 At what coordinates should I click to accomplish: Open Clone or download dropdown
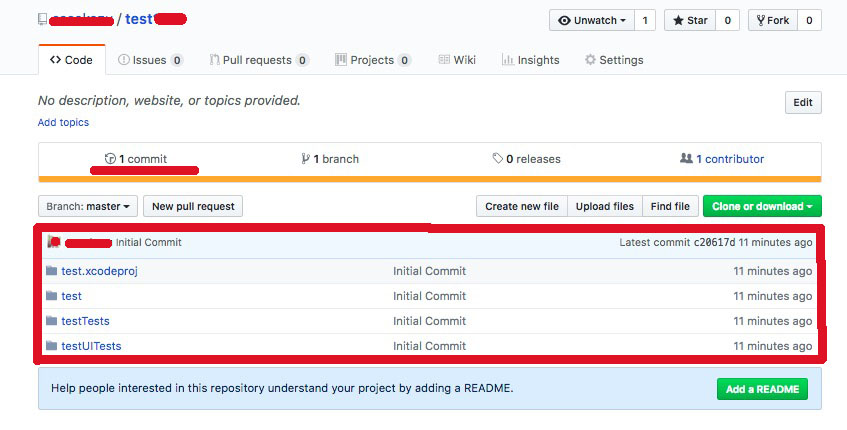tap(762, 206)
